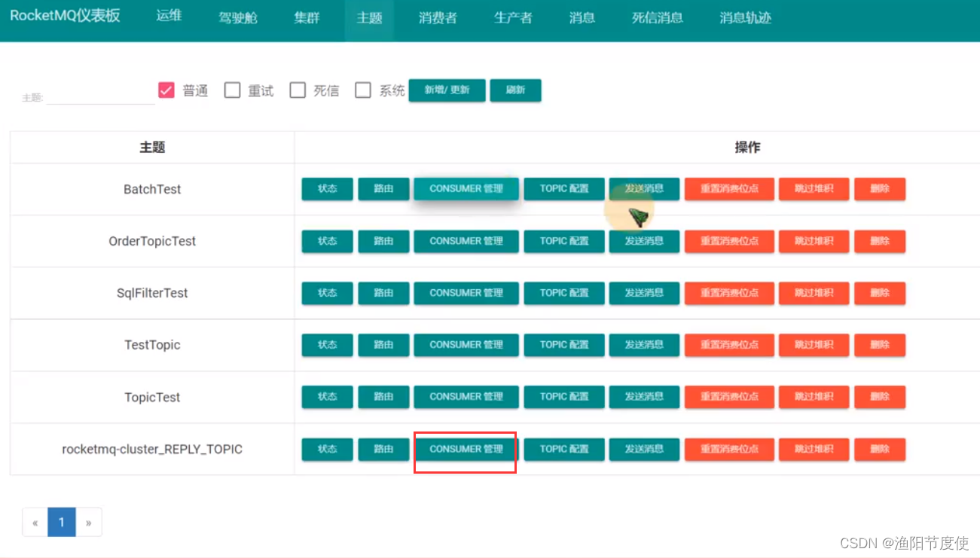Click 发送消息 for rocketmq-cluster_REPLY_TOPIC
Image resolution: width=980 pixels, height=558 pixels.
pos(644,450)
